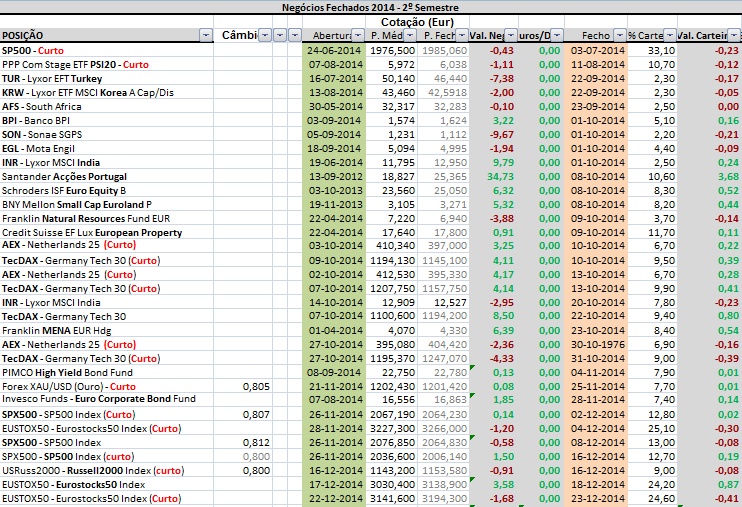Select the title 'Negócios Fechados 2014 - 2º Semestre'
This screenshot has height=507, width=742.
[x=371, y=8]
